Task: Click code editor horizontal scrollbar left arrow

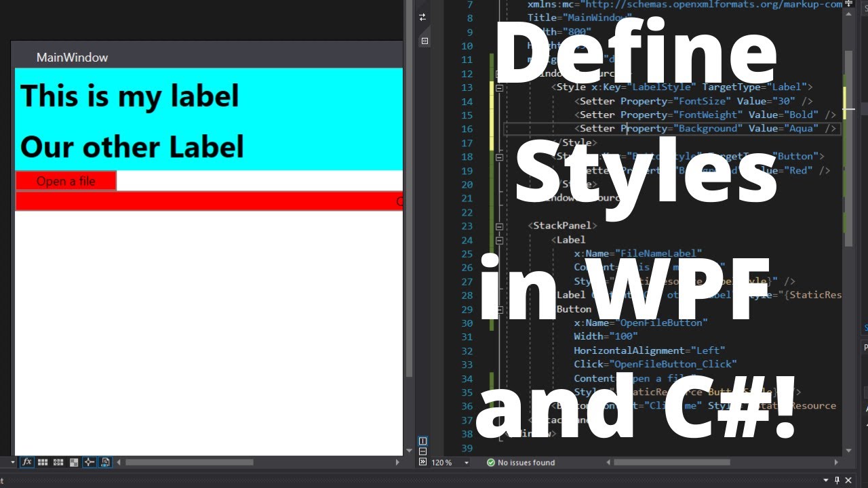Action: point(608,462)
